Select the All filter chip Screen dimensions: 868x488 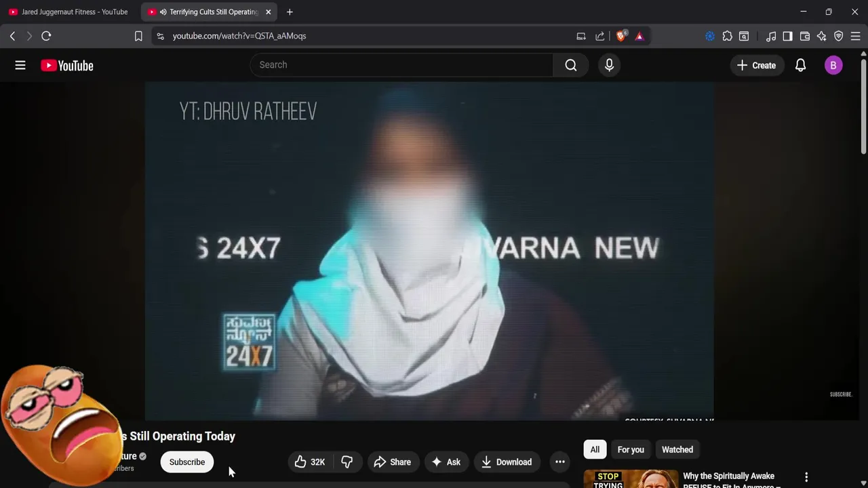[595, 449]
